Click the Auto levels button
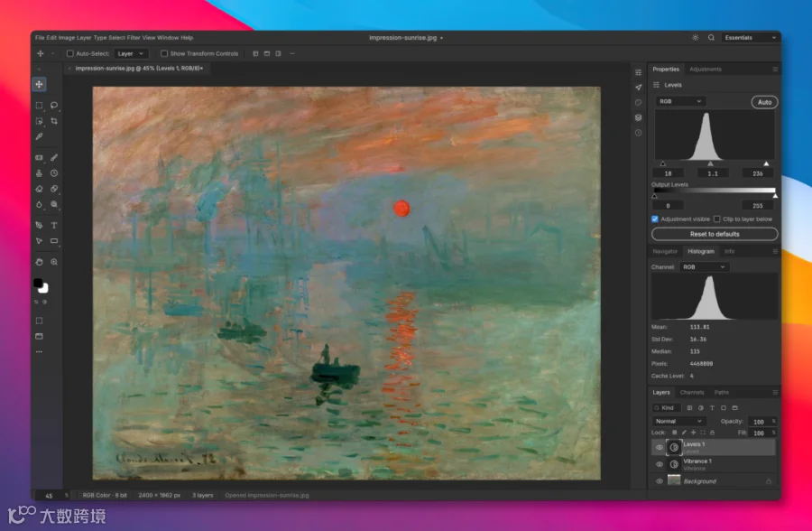Viewport: 812px width, 531px height. 764,102
